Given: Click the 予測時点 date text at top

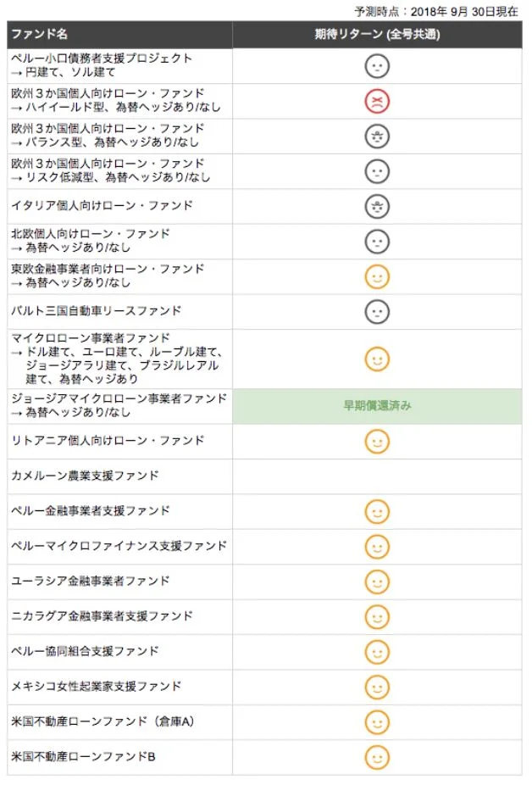Looking at the screenshot, I should click(x=437, y=11).
